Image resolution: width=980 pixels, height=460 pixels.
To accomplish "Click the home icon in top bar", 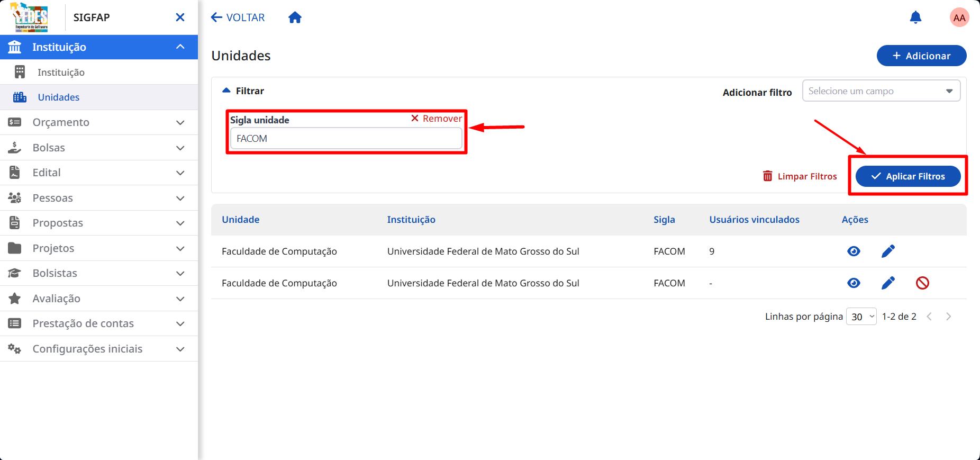I will coord(295,17).
